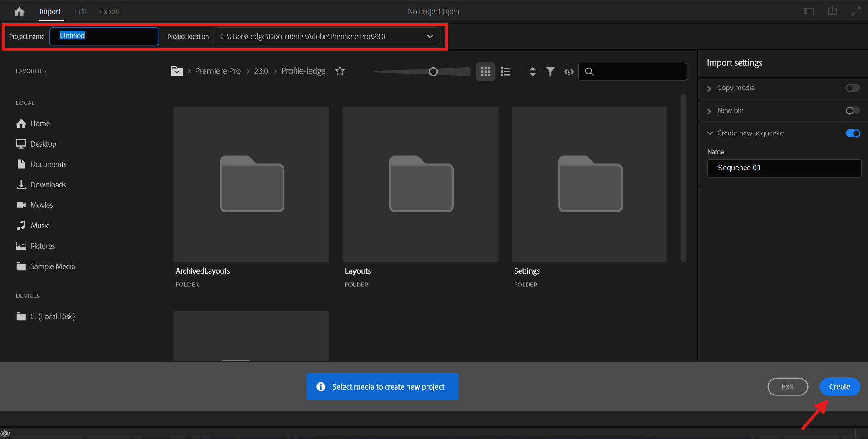
Task: Open the filter options for media types
Action: pos(550,71)
